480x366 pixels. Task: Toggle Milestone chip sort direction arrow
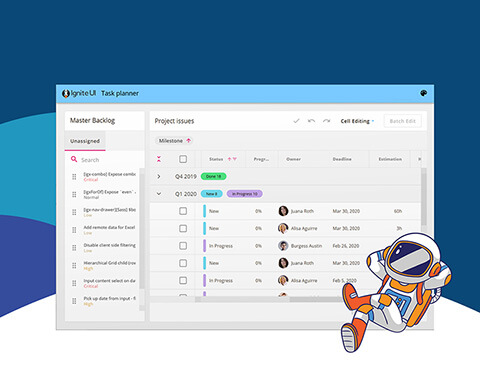188,141
